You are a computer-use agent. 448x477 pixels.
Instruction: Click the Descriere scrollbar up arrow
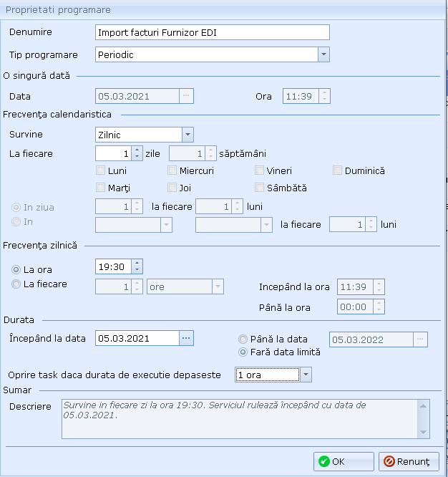point(424,406)
